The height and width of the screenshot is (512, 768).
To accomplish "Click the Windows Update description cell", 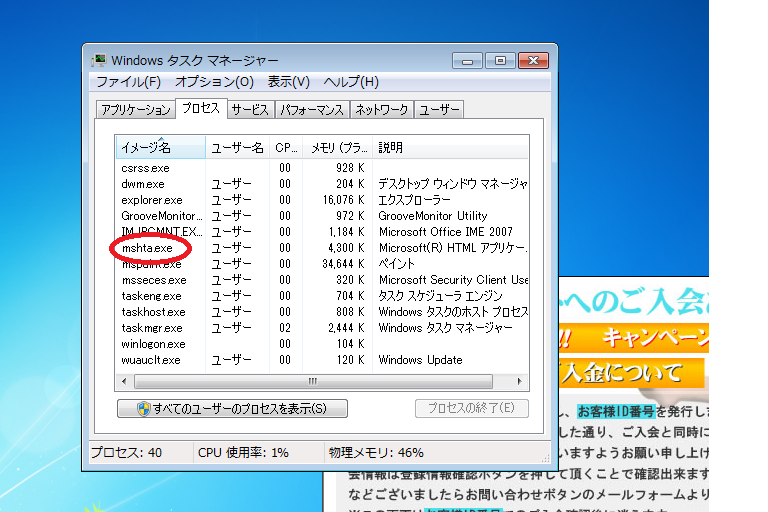I will pos(420,360).
